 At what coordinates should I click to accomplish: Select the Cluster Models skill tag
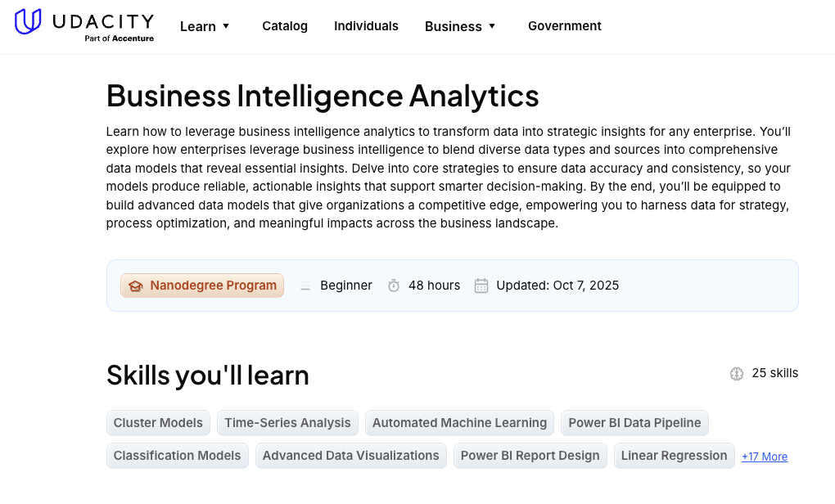point(158,423)
